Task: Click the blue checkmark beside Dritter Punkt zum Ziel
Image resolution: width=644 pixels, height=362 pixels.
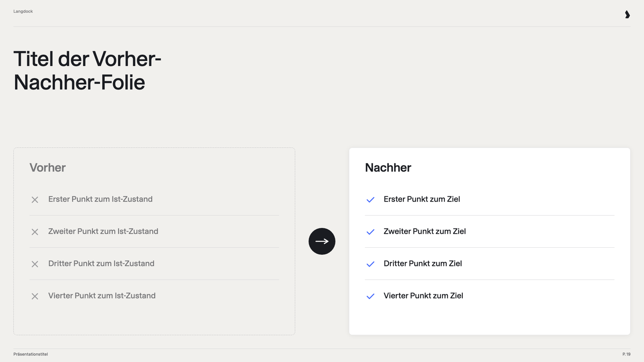Action: pos(370,264)
